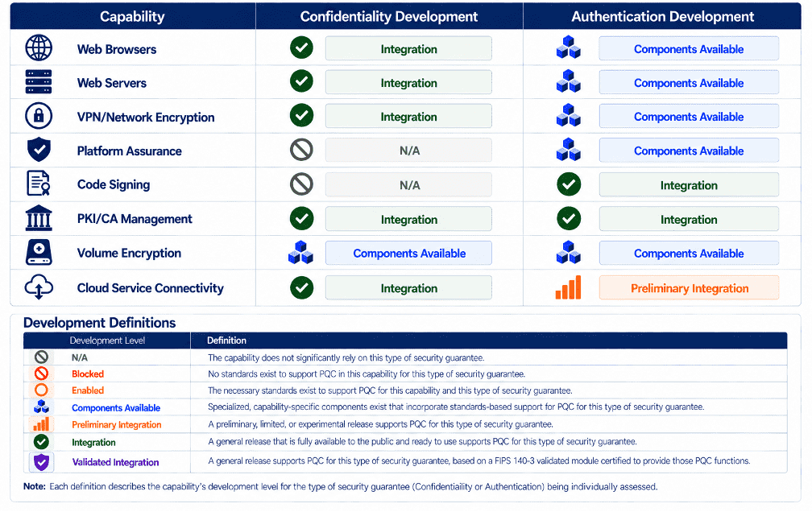Click the Authentication Development column header
812x512 pixels.
[x=662, y=17]
